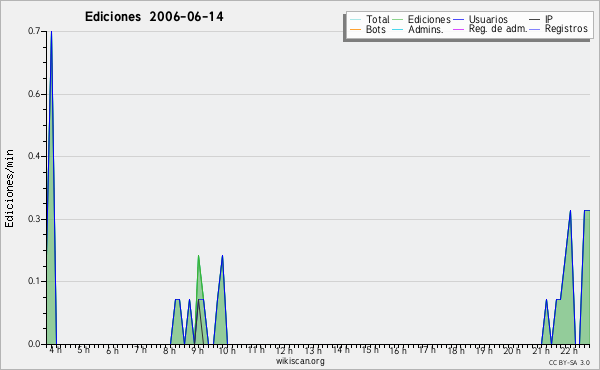
Task: Open the wikiscan.org source link
Action: 300,361
